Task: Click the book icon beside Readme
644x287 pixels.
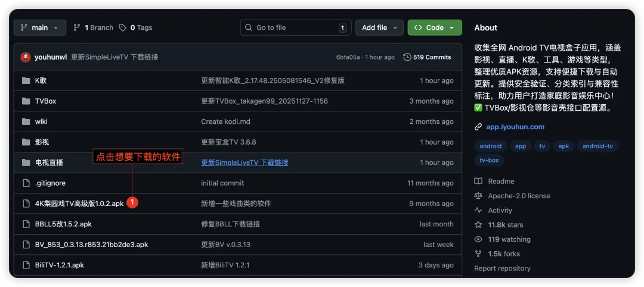Action: point(478,182)
